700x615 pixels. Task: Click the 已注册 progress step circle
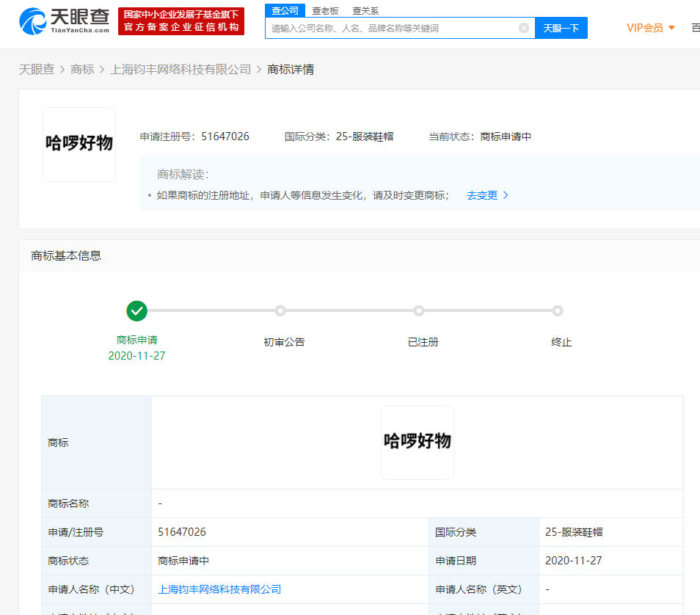pyautogui.click(x=419, y=311)
